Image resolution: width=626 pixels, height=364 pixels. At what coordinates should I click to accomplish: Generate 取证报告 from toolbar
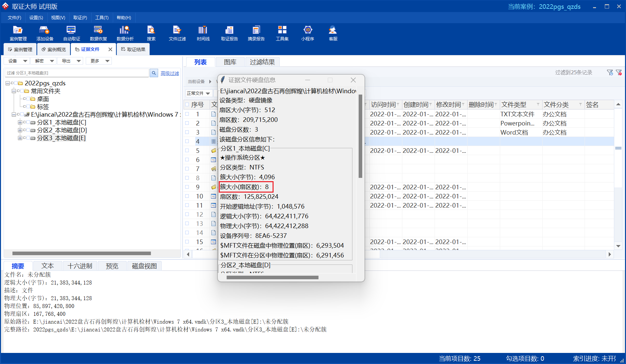[229, 33]
